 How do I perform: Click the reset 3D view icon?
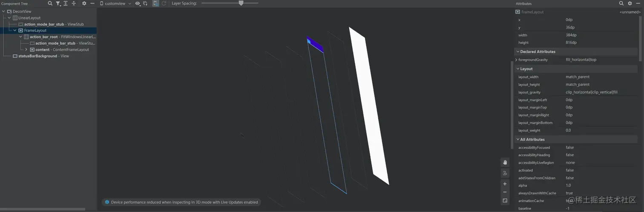(x=505, y=173)
